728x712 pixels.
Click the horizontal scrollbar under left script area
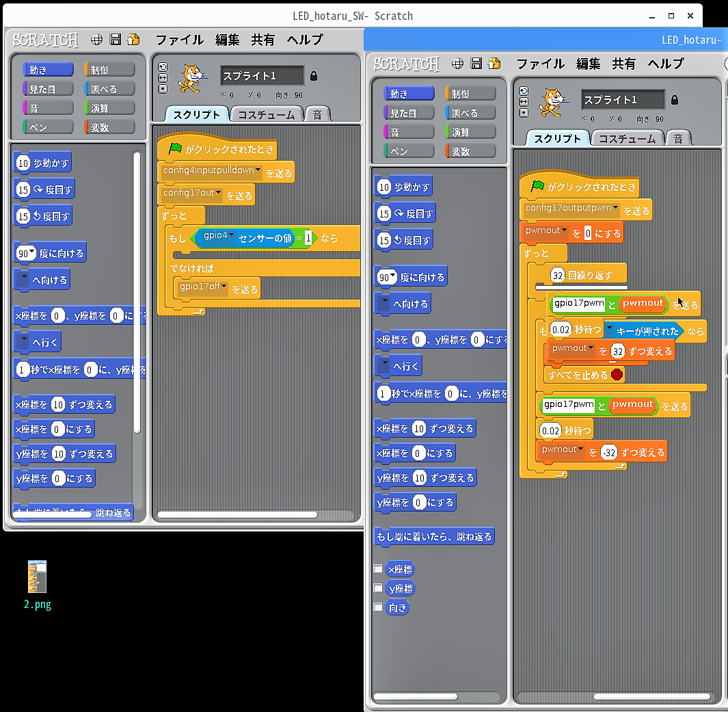(x=238, y=514)
